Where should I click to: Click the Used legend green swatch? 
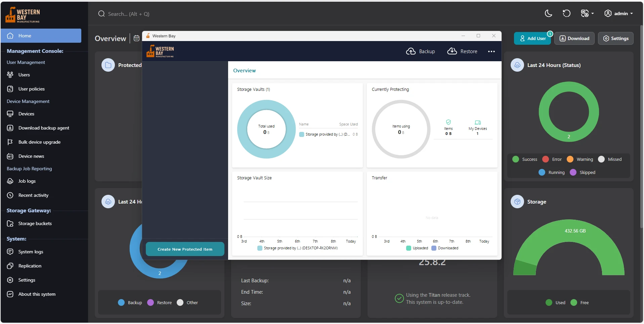pos(549,302)
